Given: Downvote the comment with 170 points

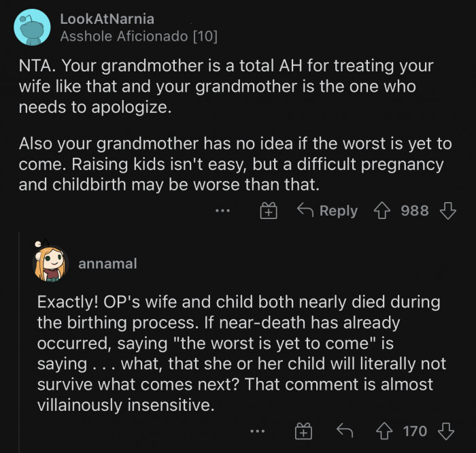Looking at the screenshot, I should [x=447, y=431].
